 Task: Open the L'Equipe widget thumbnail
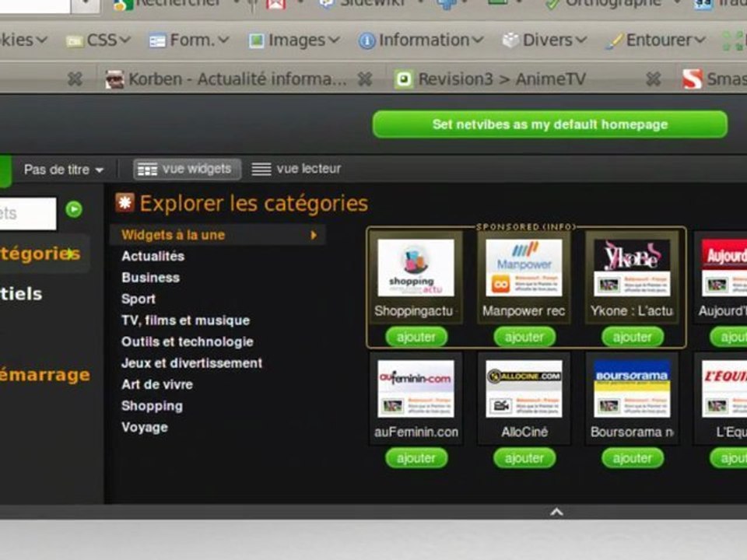[724, 389]
